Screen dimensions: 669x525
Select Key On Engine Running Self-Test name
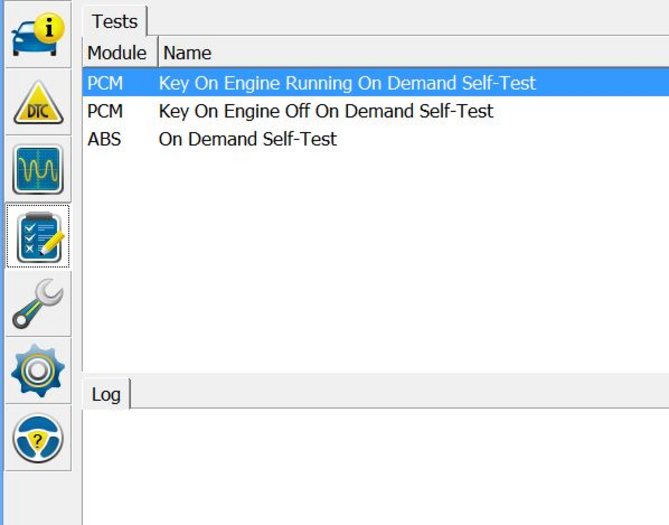pyautogui.click(x=347, y=83)
